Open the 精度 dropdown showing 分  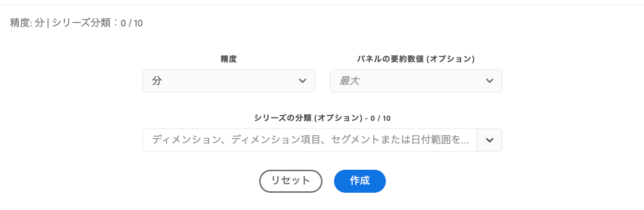[x=229, y=81]
